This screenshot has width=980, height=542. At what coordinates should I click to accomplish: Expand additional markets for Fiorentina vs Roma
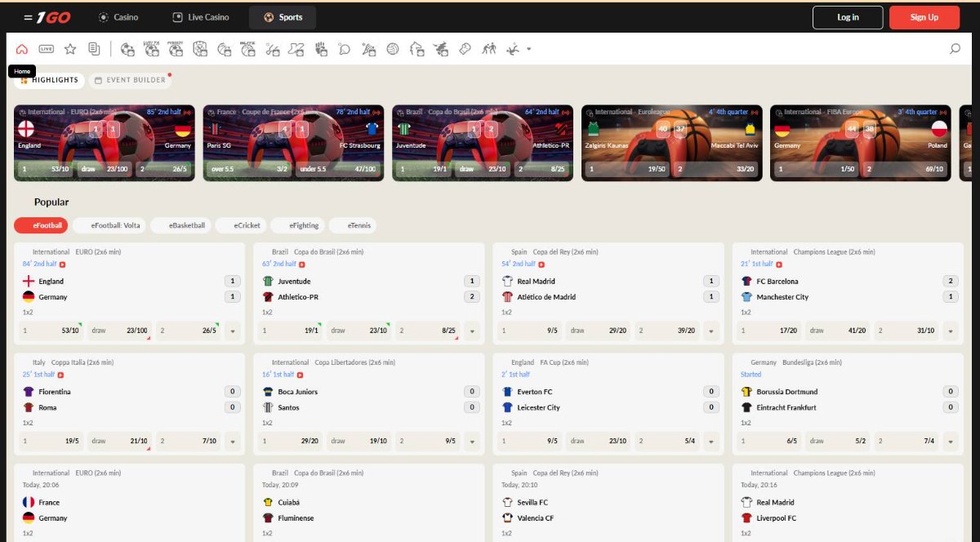point(234,441)
